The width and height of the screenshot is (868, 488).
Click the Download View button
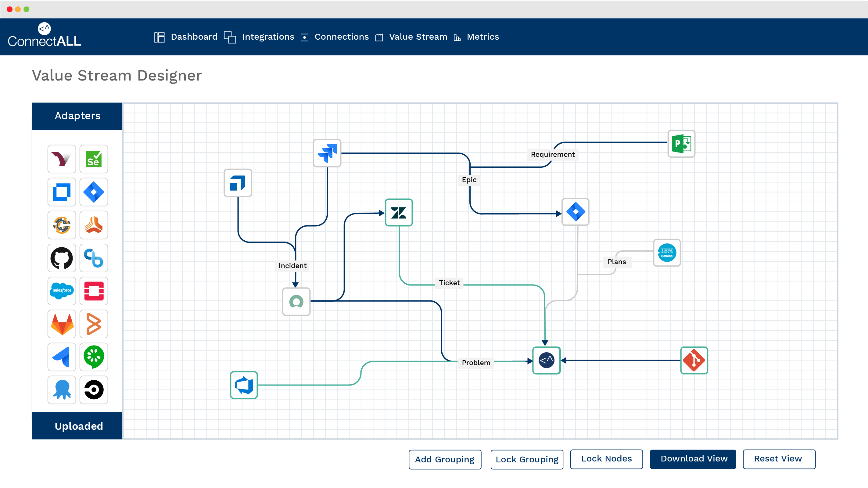coord(693,459)
